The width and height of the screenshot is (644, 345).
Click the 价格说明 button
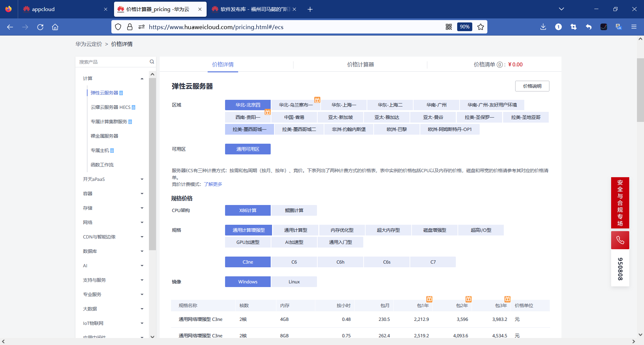click(532, 86)
